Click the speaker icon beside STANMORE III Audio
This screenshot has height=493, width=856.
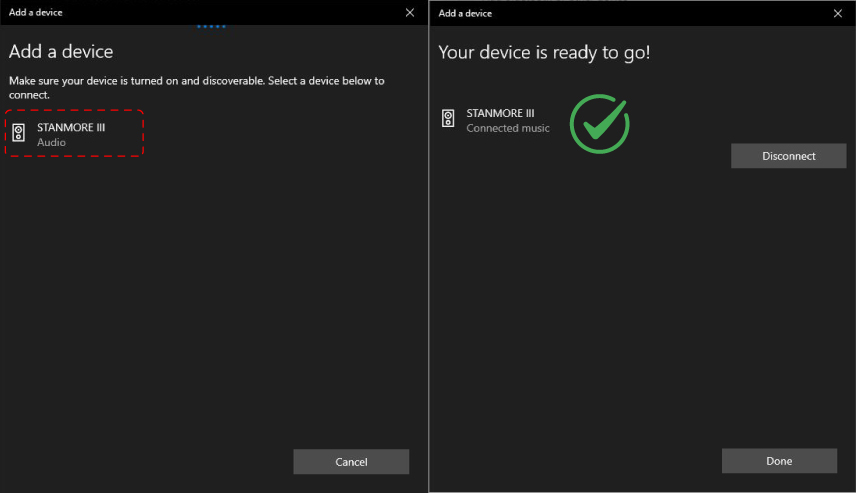coord(19,133)
